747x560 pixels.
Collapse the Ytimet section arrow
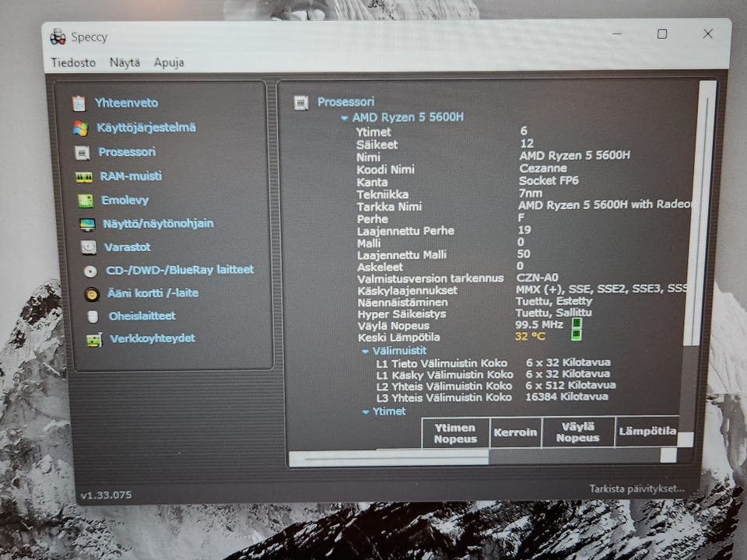(366, 412)
